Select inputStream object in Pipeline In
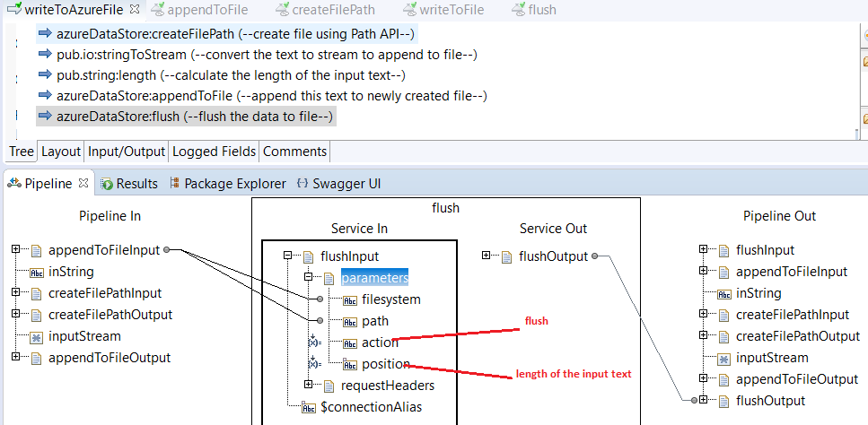Viewport: 868px width, 425px height. [x=84, y=335]
